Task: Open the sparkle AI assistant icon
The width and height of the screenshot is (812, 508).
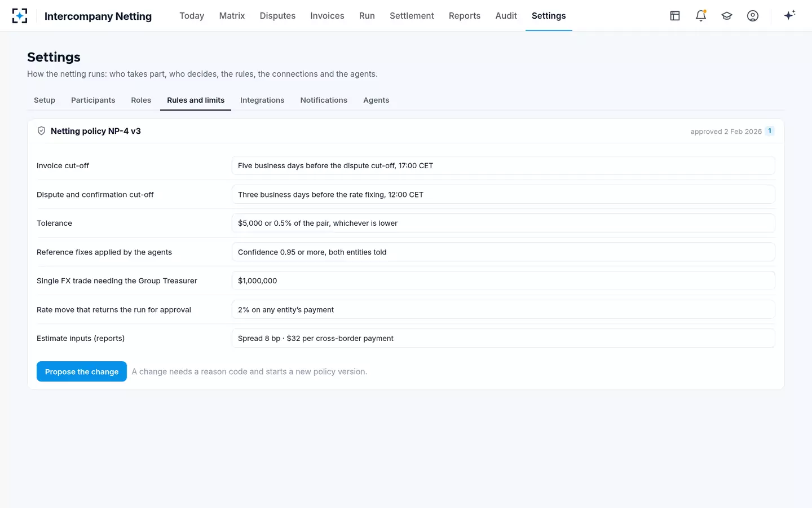Action: [x=789, y=15]
